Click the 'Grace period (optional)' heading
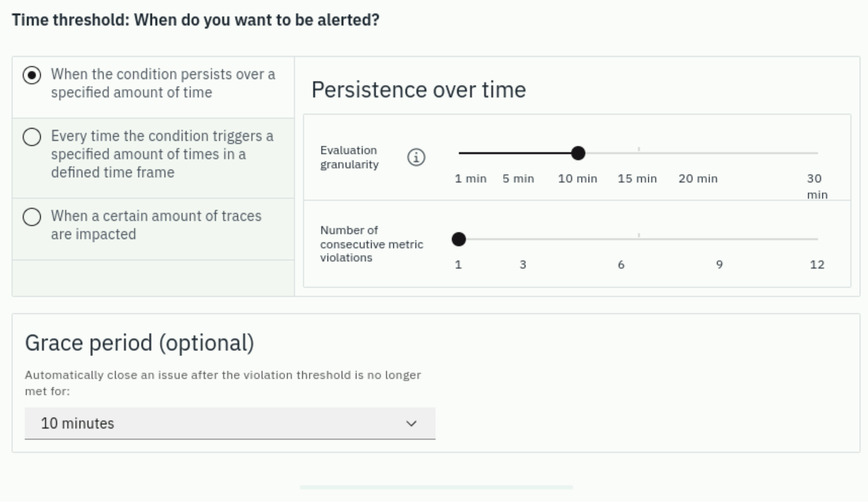 (139, 343)
